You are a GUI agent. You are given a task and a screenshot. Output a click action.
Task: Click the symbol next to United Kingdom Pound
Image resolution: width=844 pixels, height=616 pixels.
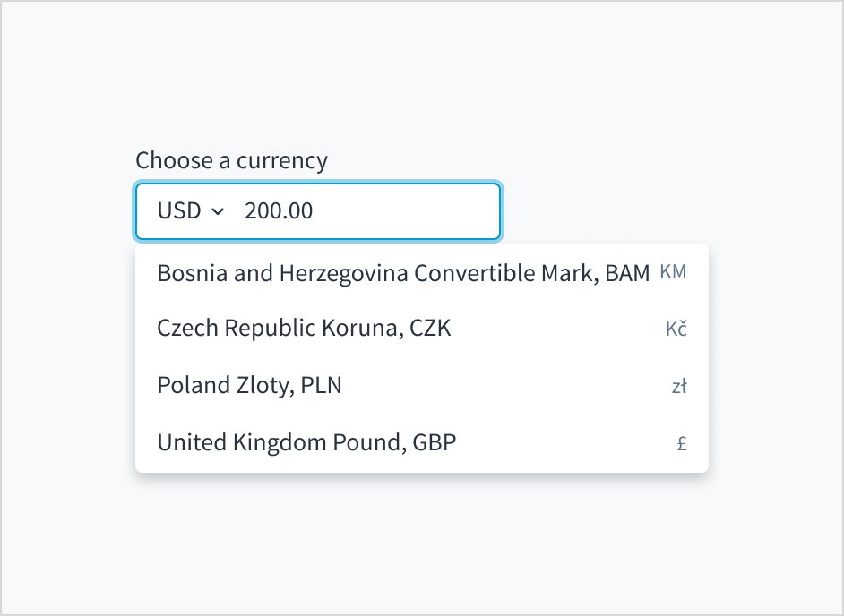[682, 442]
